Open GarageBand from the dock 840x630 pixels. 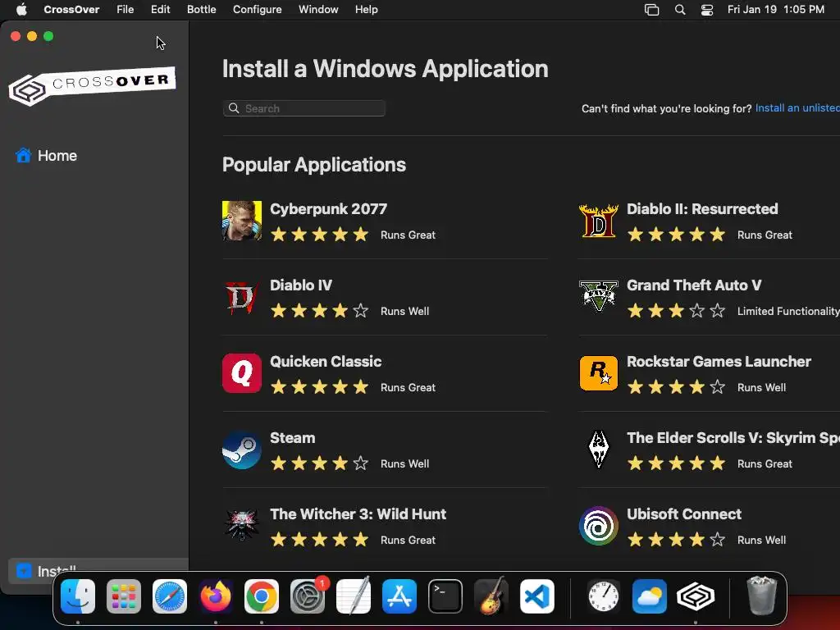(x=491, y=596)
